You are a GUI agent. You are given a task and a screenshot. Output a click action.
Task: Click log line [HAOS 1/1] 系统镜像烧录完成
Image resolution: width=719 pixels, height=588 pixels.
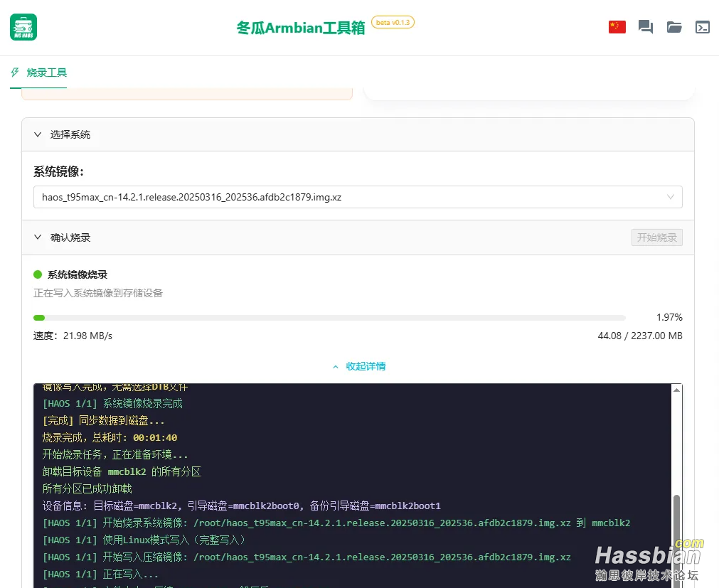[x=112, y=403]
